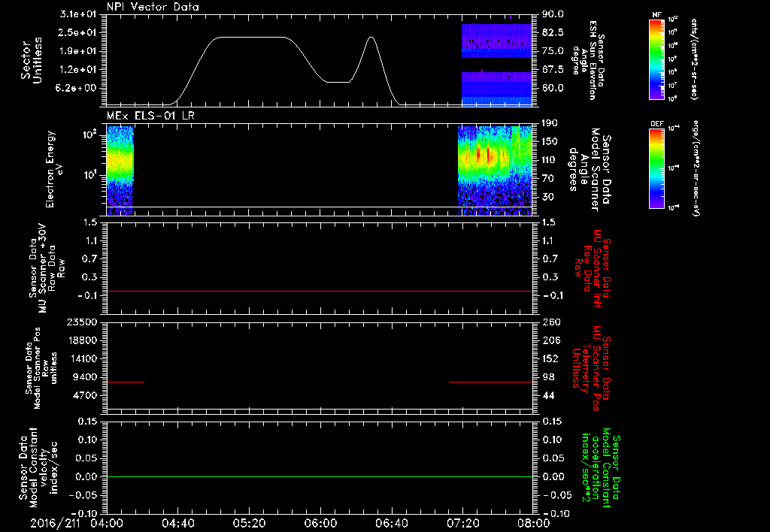Click the '190' Model Scanner Angle tick

tap(550, 123)
